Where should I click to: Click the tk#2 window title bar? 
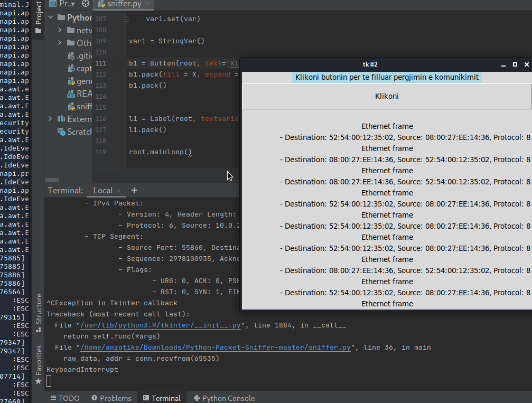point(370,64)
